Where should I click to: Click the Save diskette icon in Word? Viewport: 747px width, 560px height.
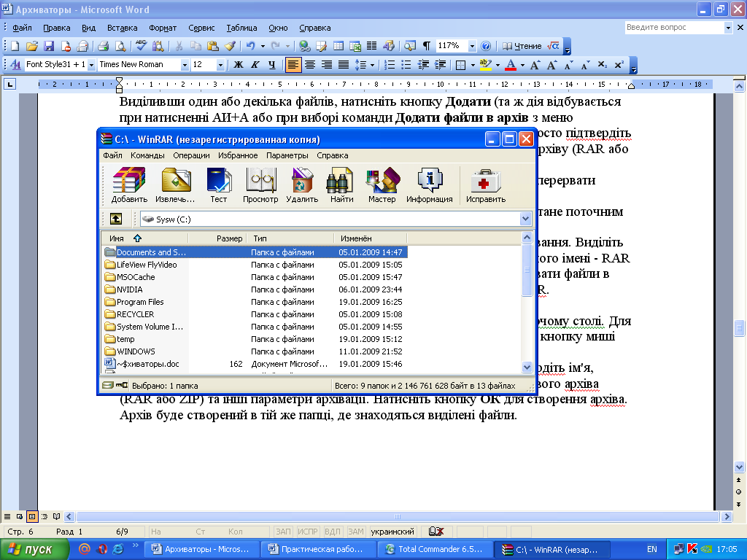pos(49,46)
